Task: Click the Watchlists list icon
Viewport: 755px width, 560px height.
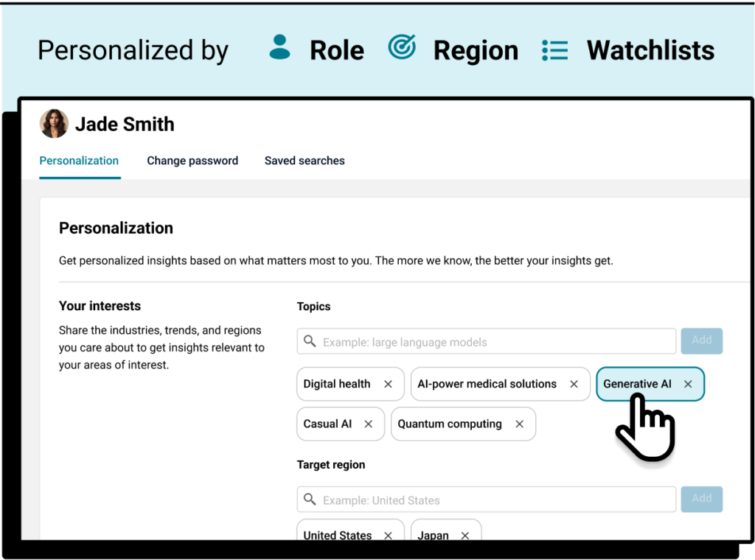Action: tap(554, 49)
